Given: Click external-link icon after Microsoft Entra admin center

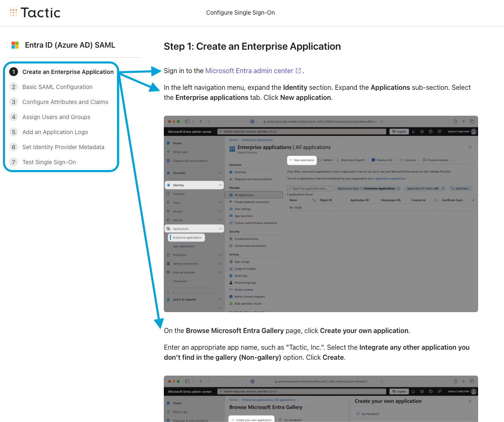Looking at the screenshot, I should coord(298,71).
